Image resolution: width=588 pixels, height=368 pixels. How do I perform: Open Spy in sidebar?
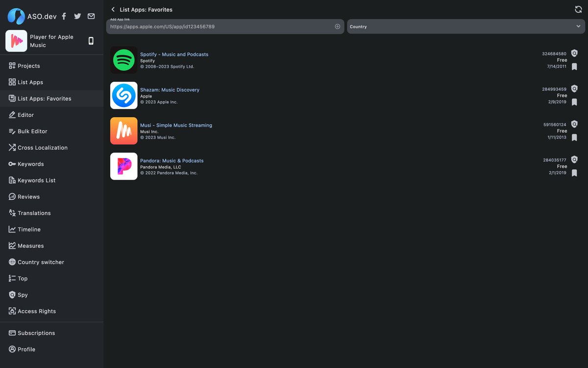[52, 295]
